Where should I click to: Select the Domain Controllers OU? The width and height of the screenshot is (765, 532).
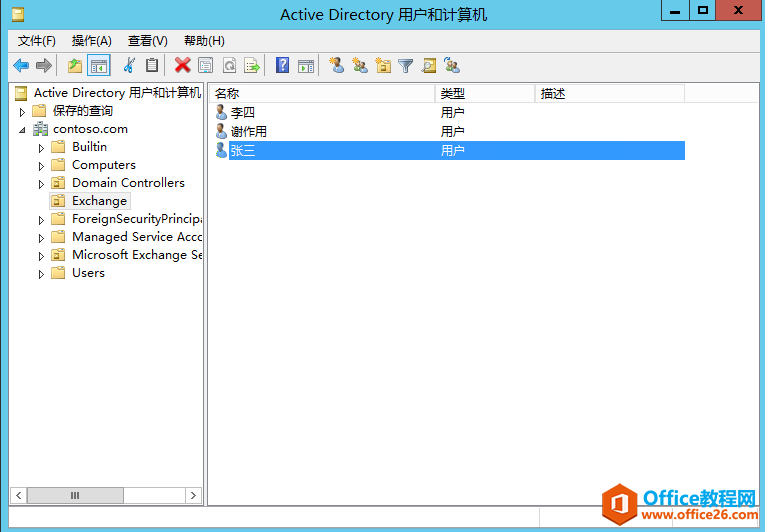coord(128,183)
